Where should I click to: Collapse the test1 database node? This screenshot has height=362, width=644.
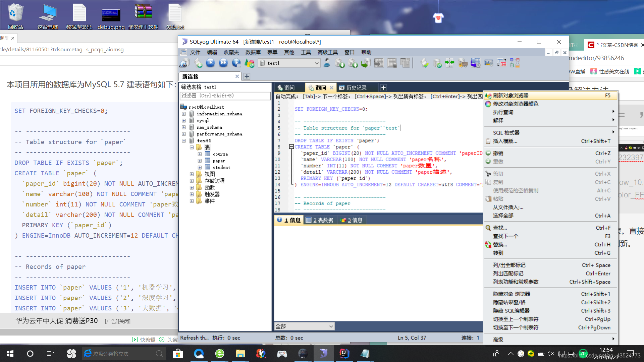[x=184, y=141]
